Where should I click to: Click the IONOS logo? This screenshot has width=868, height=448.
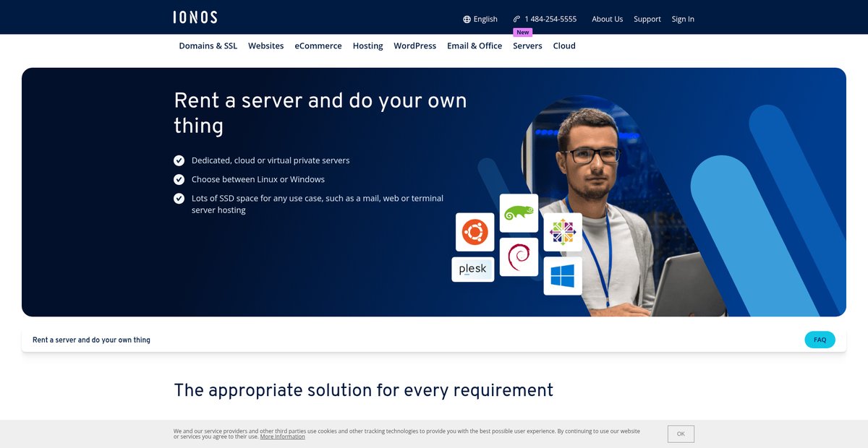pyautogui.click(x=195, y=17)
